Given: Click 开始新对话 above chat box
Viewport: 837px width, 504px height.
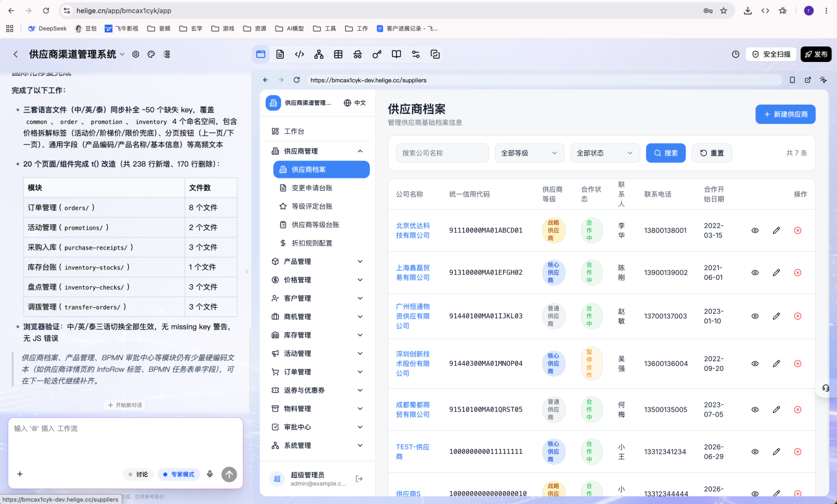Looking at the screenshot, I should point(125,405).
